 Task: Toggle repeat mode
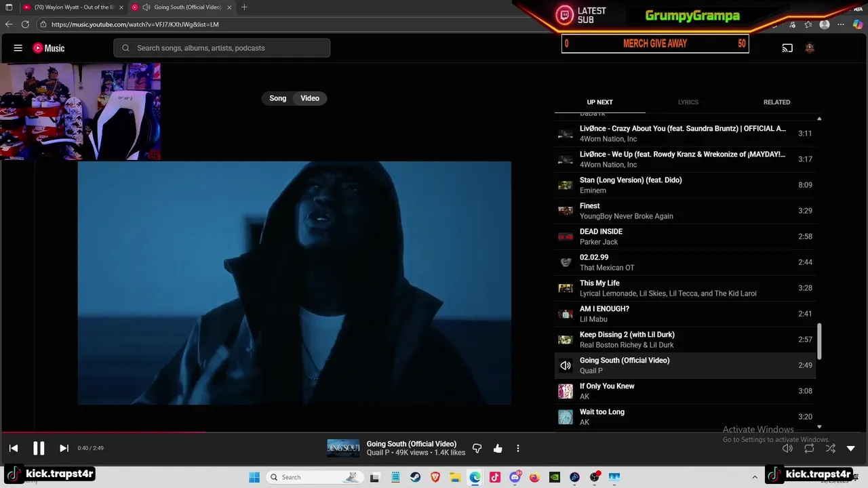click(x=809, y=448)
